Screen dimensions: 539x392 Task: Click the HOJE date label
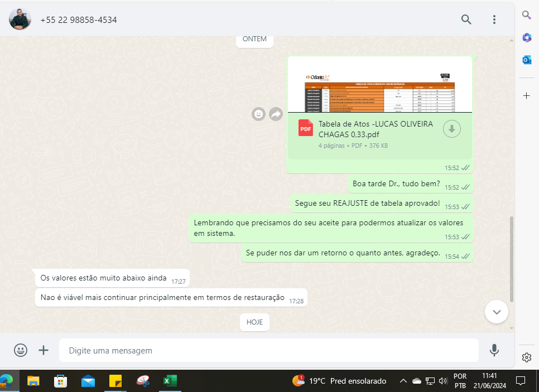coord(254,322)
